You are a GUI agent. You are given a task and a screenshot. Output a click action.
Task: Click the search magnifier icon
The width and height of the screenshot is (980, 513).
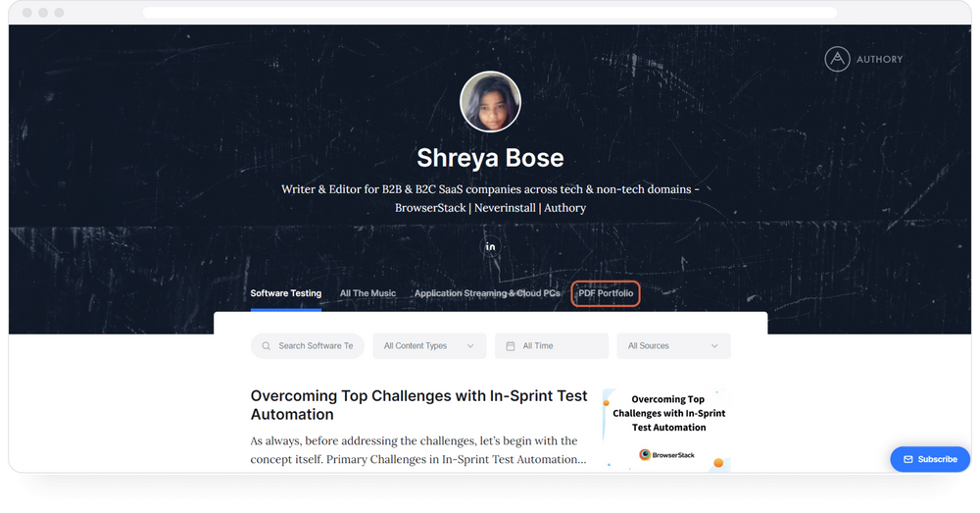tap(267, 346)
